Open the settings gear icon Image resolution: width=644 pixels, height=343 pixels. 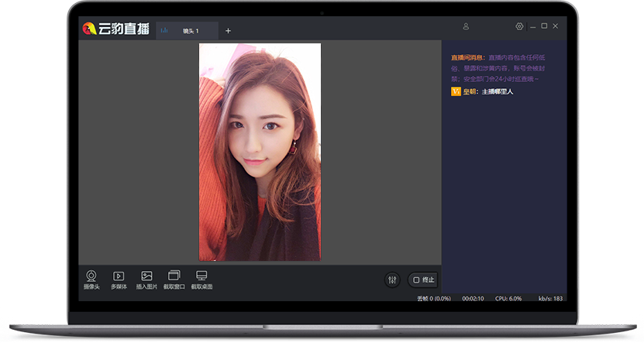[x=519, y=26]
